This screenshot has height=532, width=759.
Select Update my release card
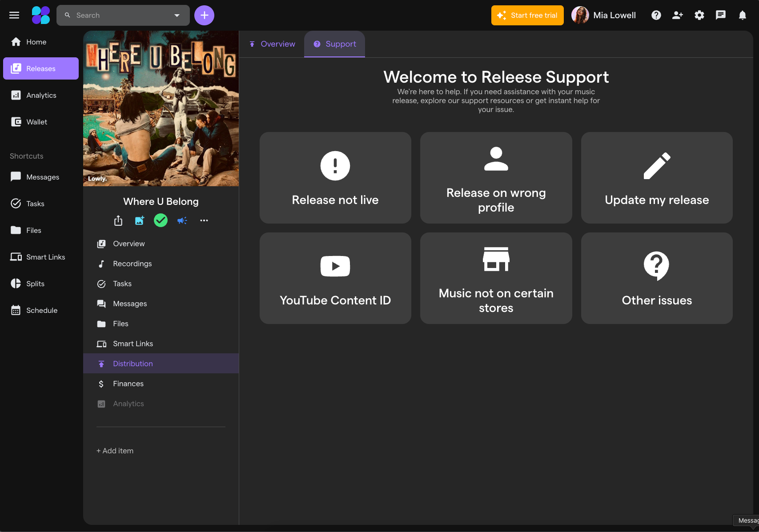pyautogui.click(x=657, y=178)
